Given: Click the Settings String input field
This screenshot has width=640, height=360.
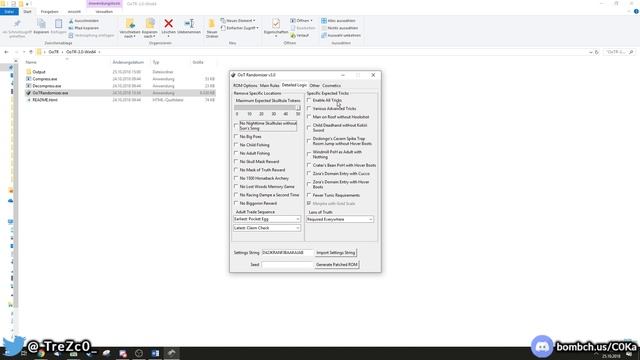Looking at the screenshot, I should coord(287,253).
